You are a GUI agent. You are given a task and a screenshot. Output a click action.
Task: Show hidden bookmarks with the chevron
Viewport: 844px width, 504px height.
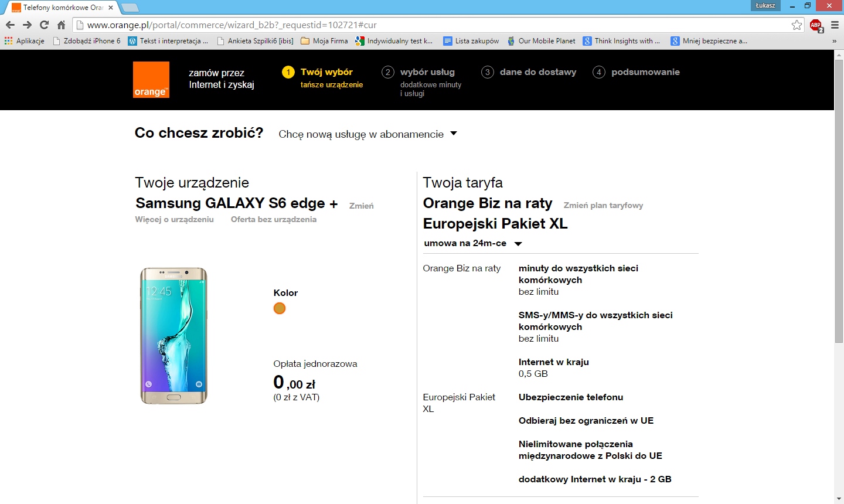point(834,41)
